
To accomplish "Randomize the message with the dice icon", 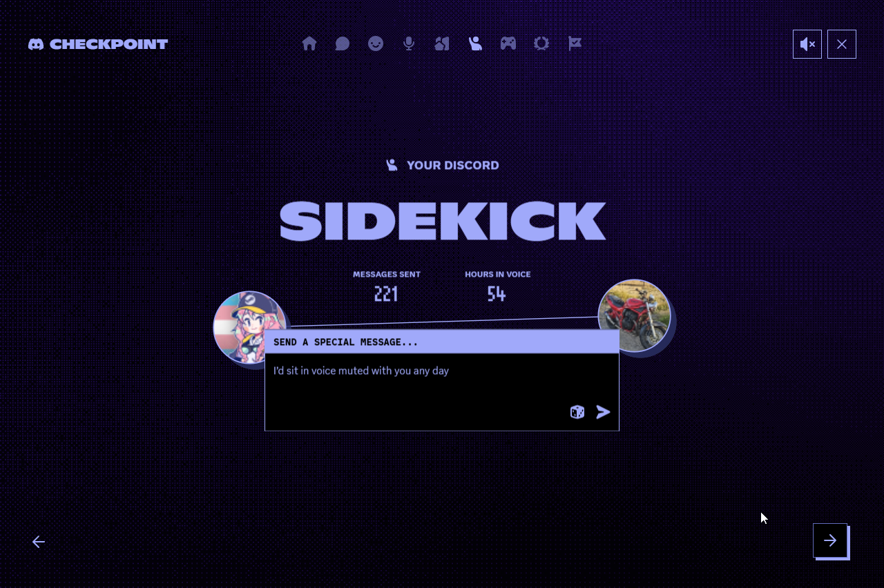I will click(x=577, y=412).
